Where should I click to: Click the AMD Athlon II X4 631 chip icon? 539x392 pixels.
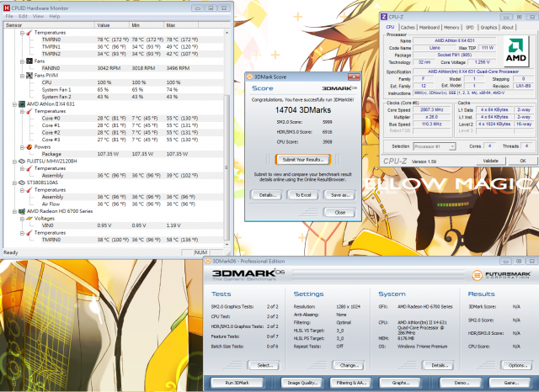click(x=22, y=104)
